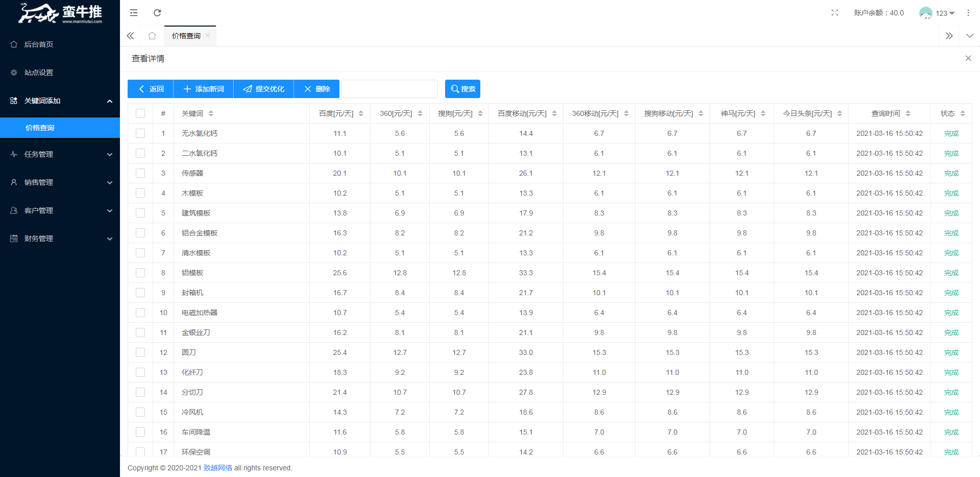980x477 pixels.
Task: Expand the 任务管理 sidebar menu
Action: (x=60, y=154)
